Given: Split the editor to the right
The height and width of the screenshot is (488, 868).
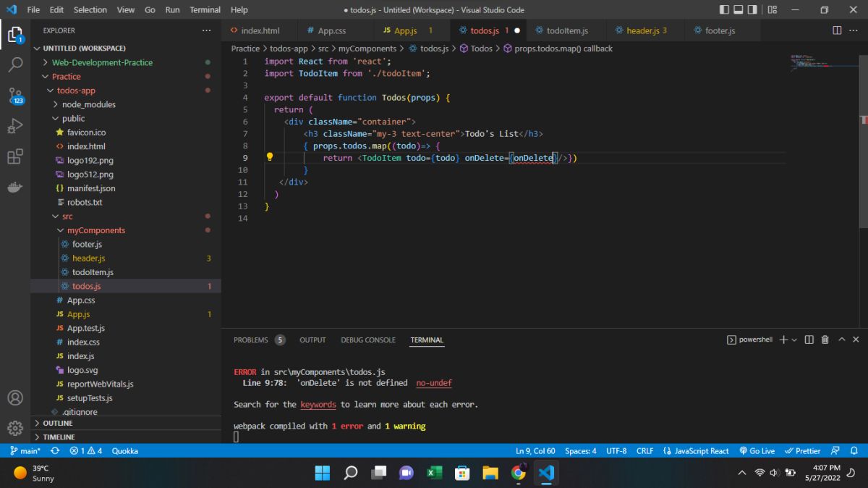Looking at the screenshot, I should [x=837, y=30].
